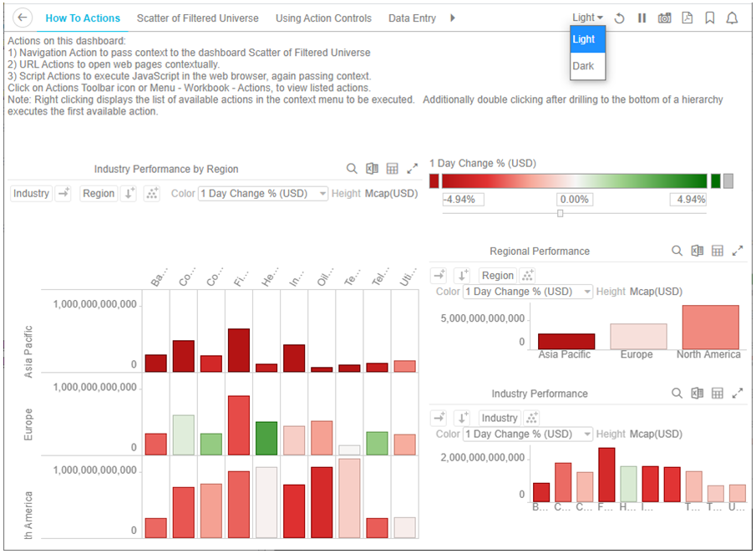The width and height of the screenshot is (756, 554).
Task: Take a snapshot using the camera icon
Action: [662, 18]
